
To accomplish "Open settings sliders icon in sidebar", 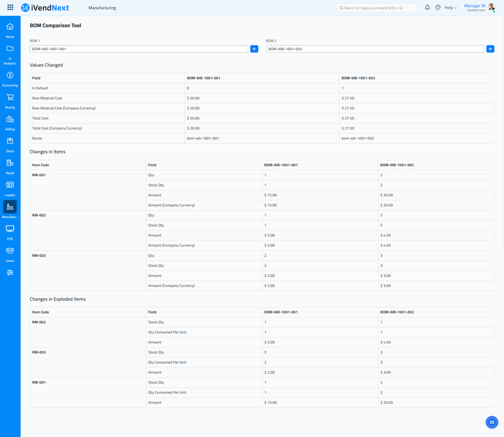I will tap(10, 273).
